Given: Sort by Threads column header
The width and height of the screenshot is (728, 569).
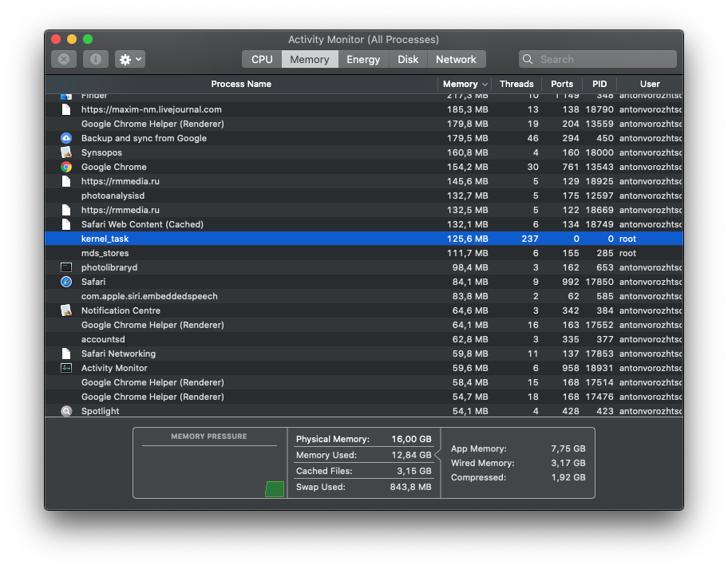Looking at the screenshot, I should coord(516,84).
